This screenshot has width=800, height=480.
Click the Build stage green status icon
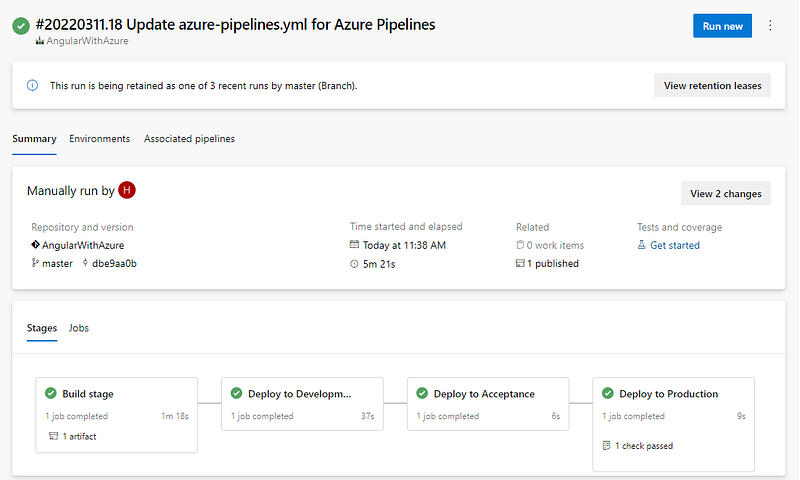(x=50, y=394)
